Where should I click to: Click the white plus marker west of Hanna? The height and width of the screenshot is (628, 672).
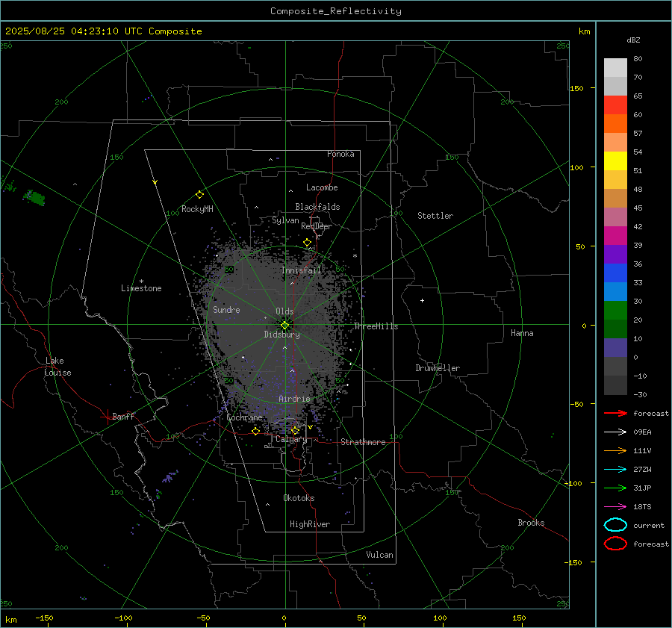422,300
